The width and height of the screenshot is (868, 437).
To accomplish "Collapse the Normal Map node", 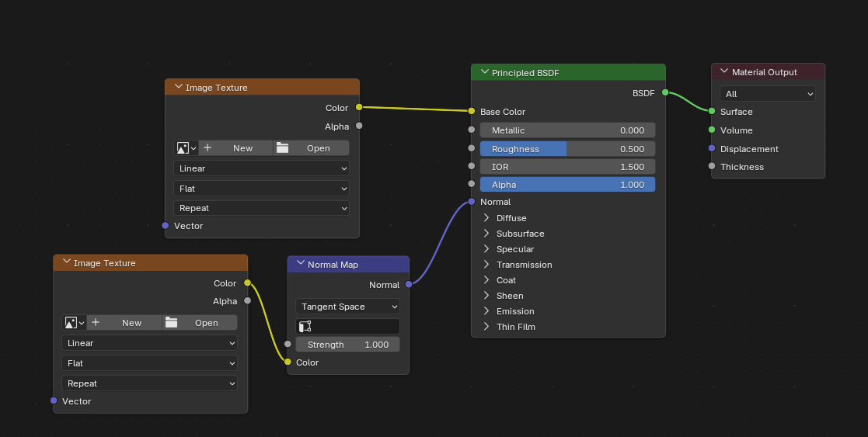I will point(300,265).
